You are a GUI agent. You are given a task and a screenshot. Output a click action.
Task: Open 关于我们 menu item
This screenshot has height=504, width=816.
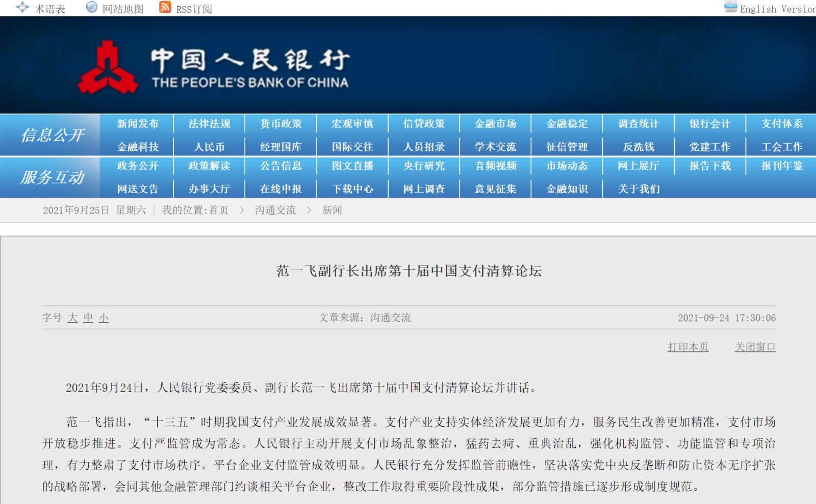click(x=639, y=189)
